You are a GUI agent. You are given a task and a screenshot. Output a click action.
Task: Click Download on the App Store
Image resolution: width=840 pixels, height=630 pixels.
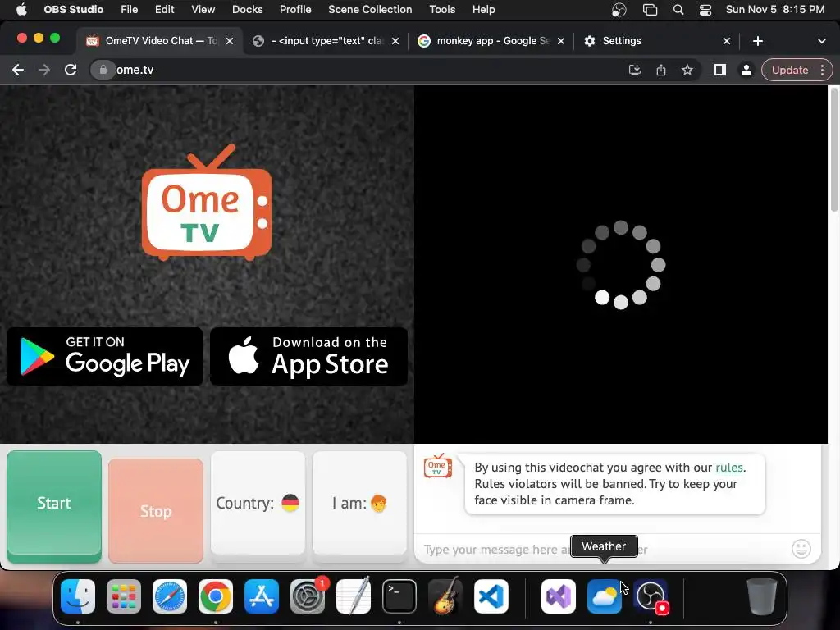[x=309, y=356]
